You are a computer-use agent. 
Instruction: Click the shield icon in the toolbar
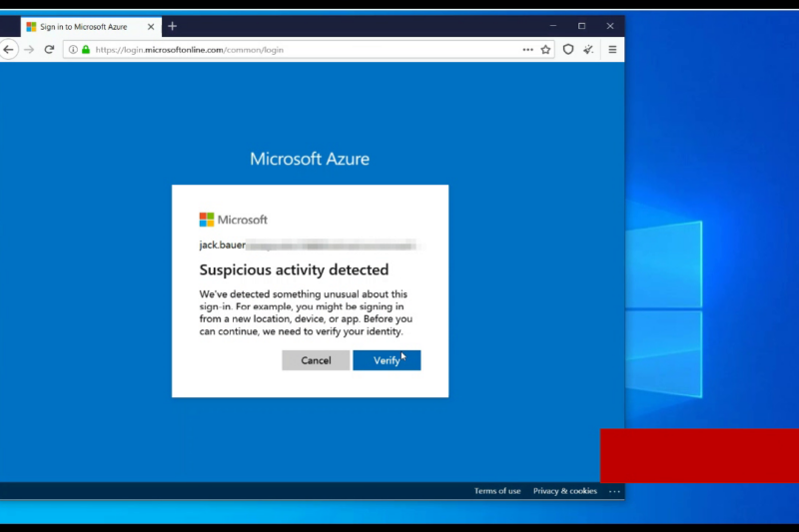pos(568,49)
